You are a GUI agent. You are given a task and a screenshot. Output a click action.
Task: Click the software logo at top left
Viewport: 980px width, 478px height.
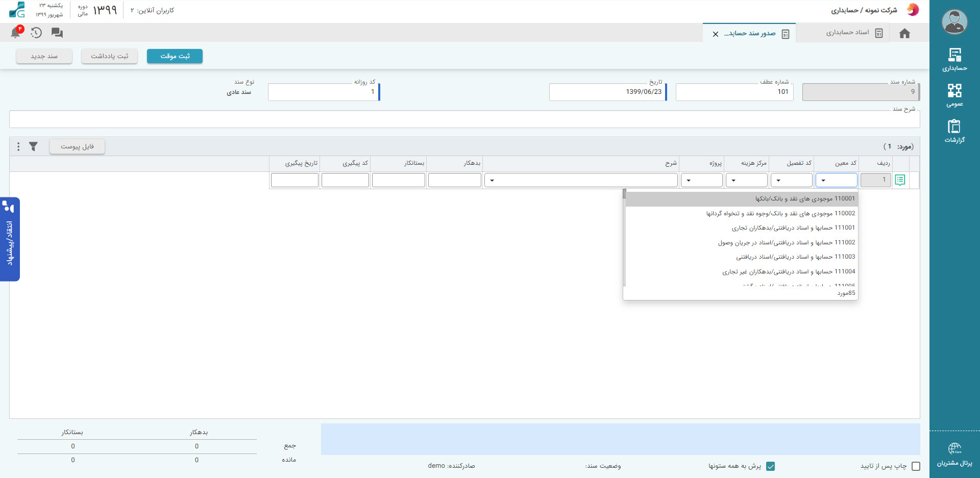(x=17, y=10)
